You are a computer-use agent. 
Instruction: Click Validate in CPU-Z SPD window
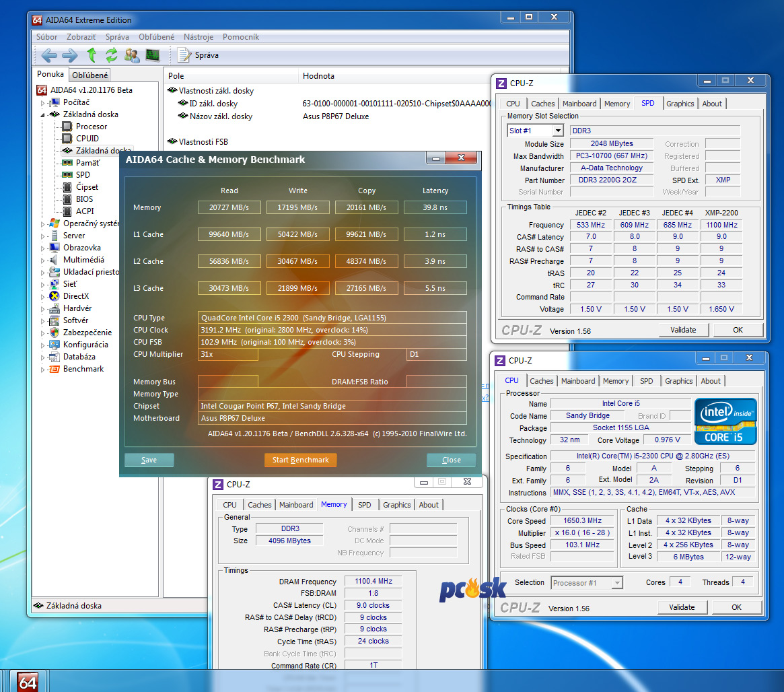point(683,330)
